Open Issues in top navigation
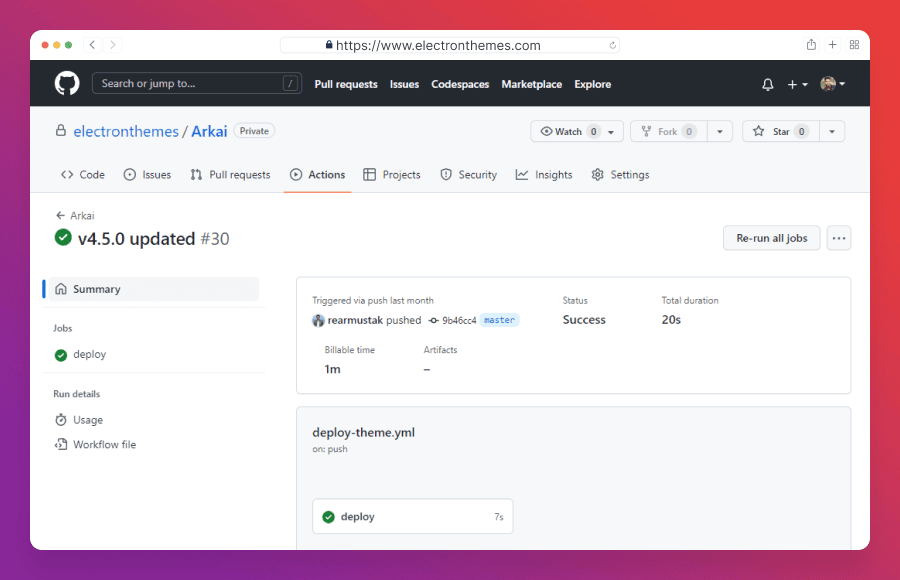Viewport: 900px width, 580px height. (404, 84)
